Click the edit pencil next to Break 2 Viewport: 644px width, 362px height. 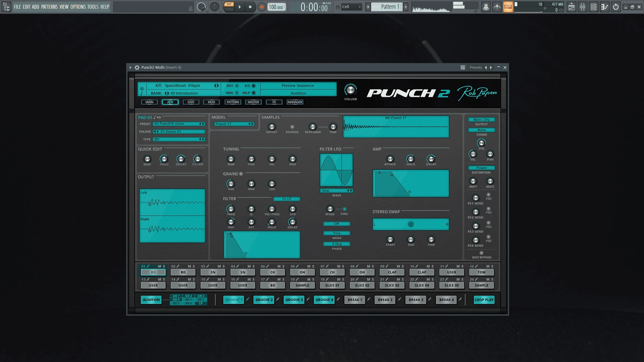[399, 299]
